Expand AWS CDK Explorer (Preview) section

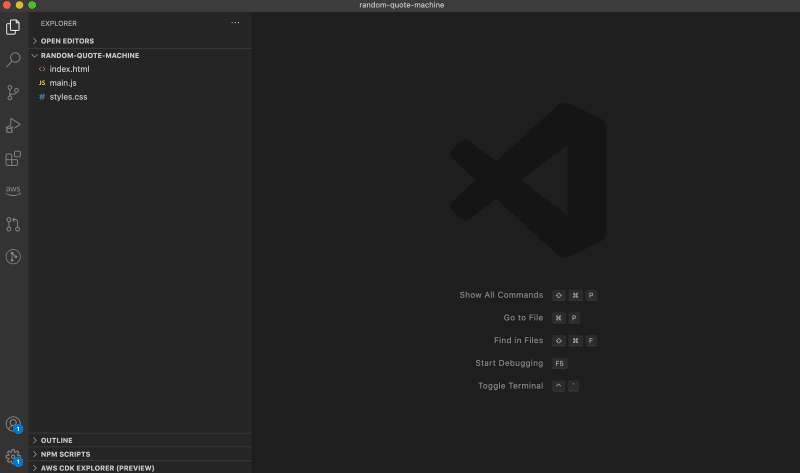pyautogui.click(x=140, y=468)
